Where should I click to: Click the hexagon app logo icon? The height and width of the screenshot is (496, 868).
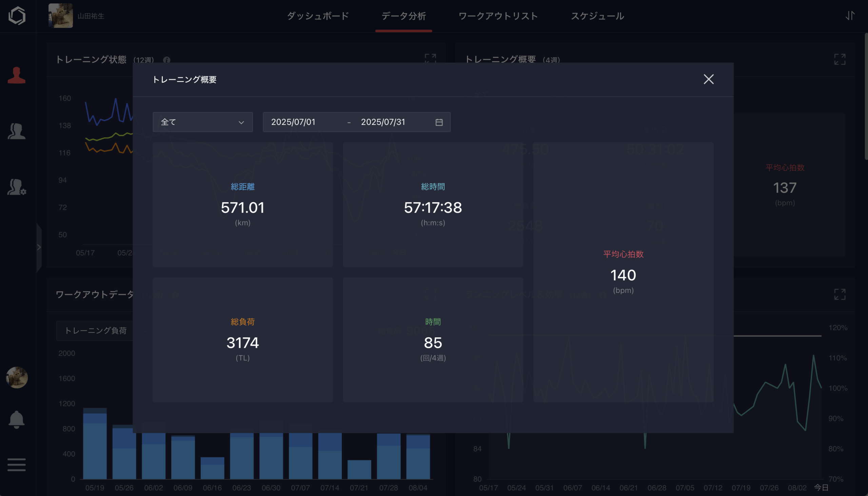click(17, 16)
